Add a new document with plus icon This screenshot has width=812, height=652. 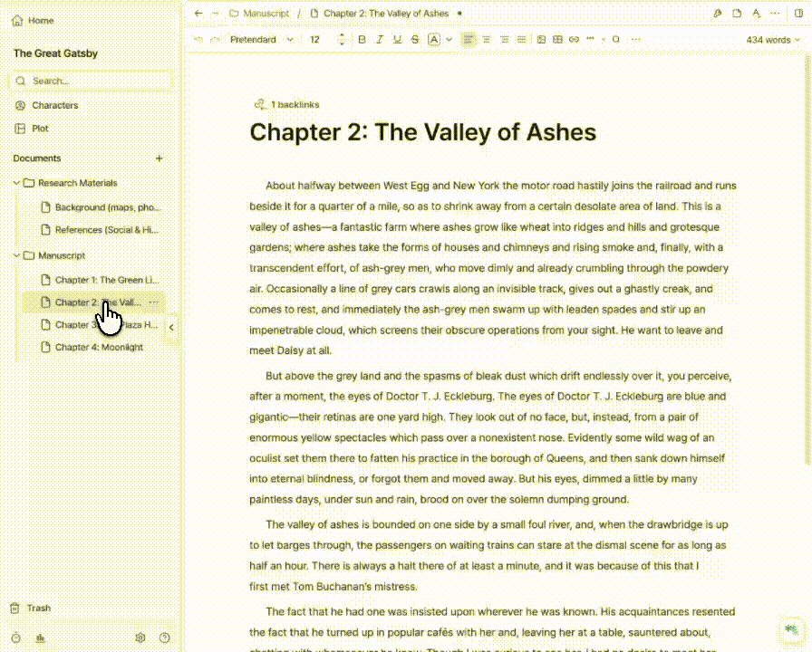[159, 158]
